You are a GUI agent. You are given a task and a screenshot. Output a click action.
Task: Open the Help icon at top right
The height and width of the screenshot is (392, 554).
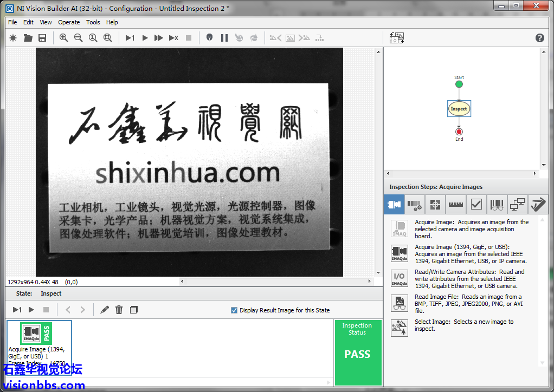pos(539,38)
